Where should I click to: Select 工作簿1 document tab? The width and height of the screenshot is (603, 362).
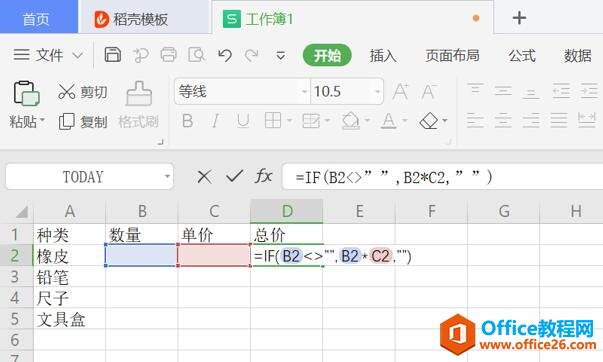pyautogui.click(x=352, y=18)
